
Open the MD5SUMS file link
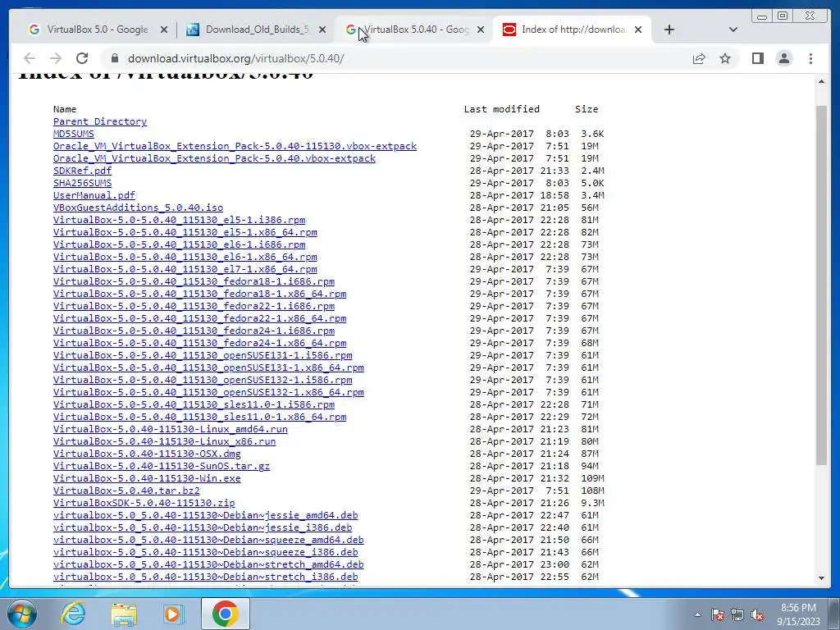(73, 134)
